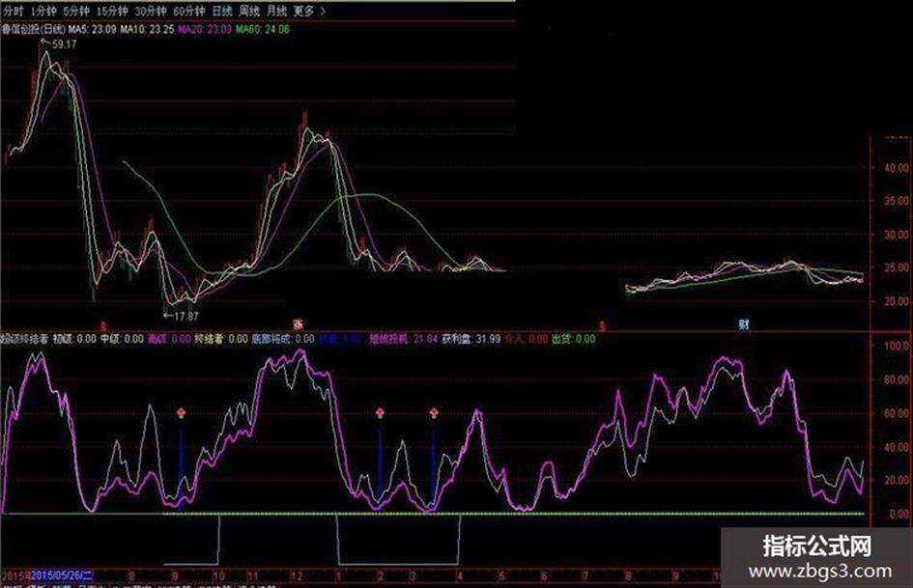Click the purple 21.84 indicator value
Image resolution: width=913 pixels, height=588 pixels.
point(426,338)
